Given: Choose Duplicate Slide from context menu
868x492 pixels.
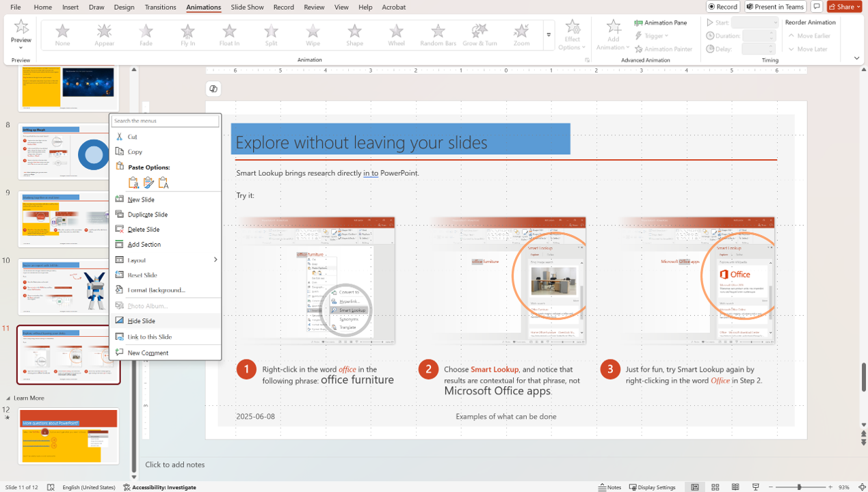Looking at the screenshot, I should click(x=147, y=215).
